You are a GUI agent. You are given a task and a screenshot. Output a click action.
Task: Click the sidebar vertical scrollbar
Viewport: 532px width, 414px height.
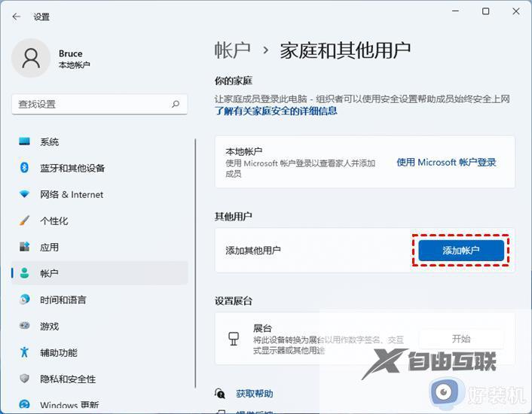click(x=195, y=263)
